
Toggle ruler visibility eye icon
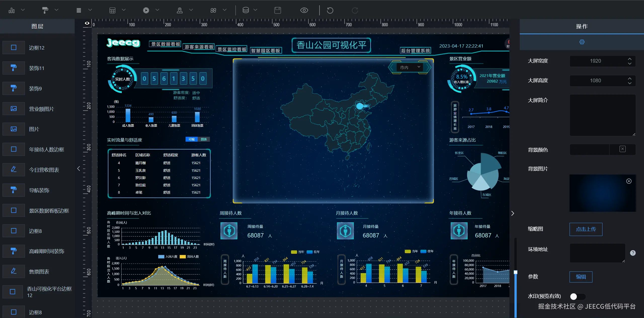click(x=87, y=23)
